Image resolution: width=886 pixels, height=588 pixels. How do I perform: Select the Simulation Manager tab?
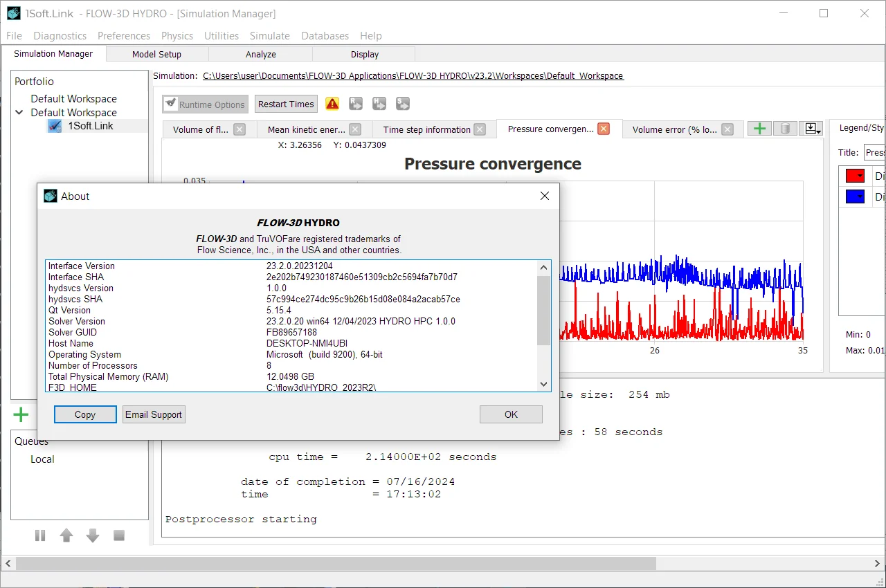53,53
